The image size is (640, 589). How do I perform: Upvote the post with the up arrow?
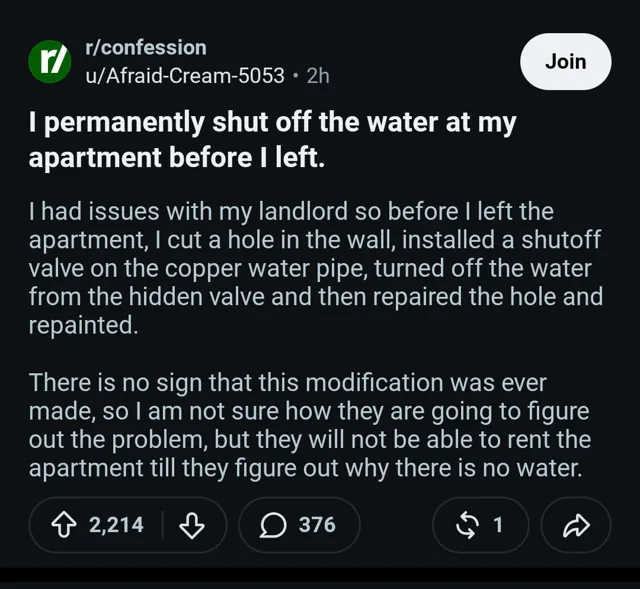coord(64,525)
